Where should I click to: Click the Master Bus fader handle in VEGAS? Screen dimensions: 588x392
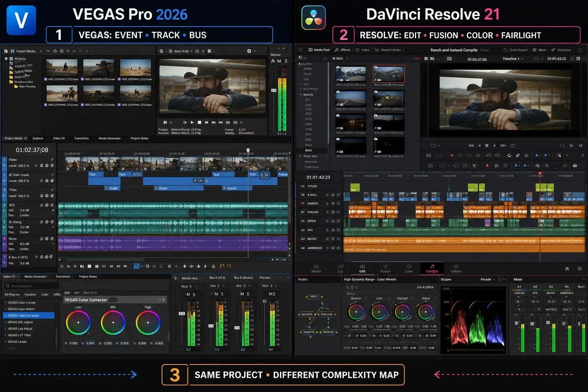coord(182,314)
